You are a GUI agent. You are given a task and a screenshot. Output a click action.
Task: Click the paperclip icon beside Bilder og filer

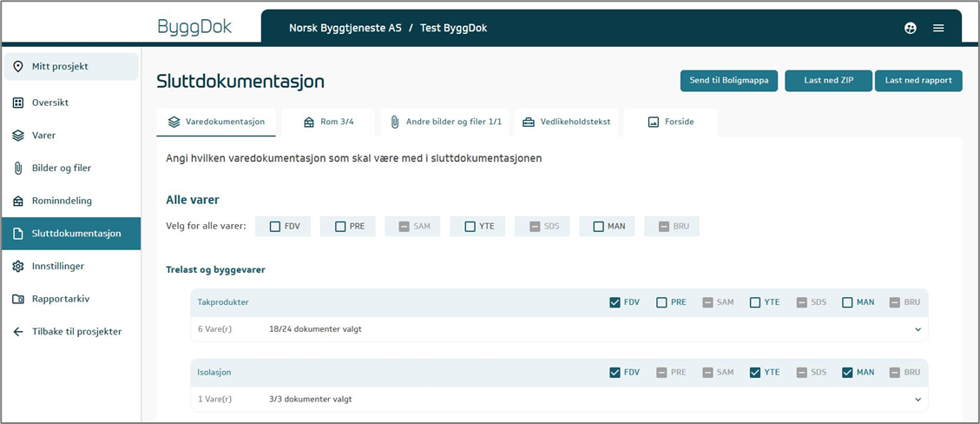click(x=18, y=168)
